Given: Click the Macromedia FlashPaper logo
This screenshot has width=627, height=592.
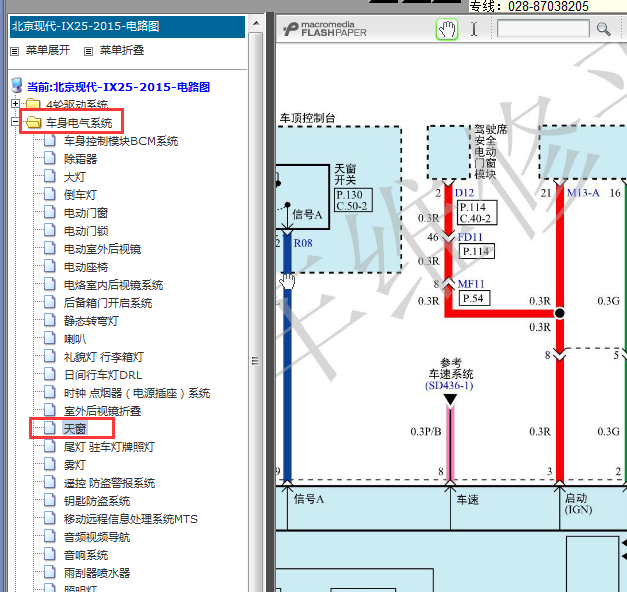Looking at the screenshot, I should pos(325,29).
